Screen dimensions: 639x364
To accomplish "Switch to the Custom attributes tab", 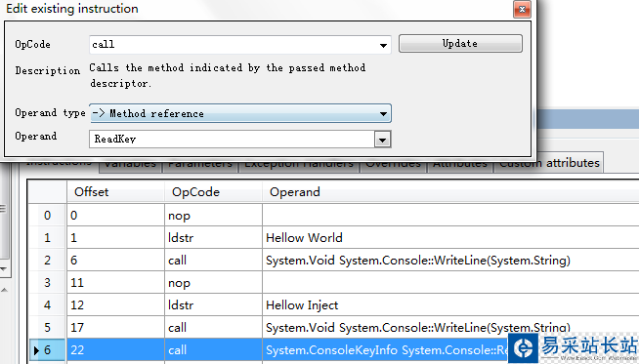I will 548,163.
